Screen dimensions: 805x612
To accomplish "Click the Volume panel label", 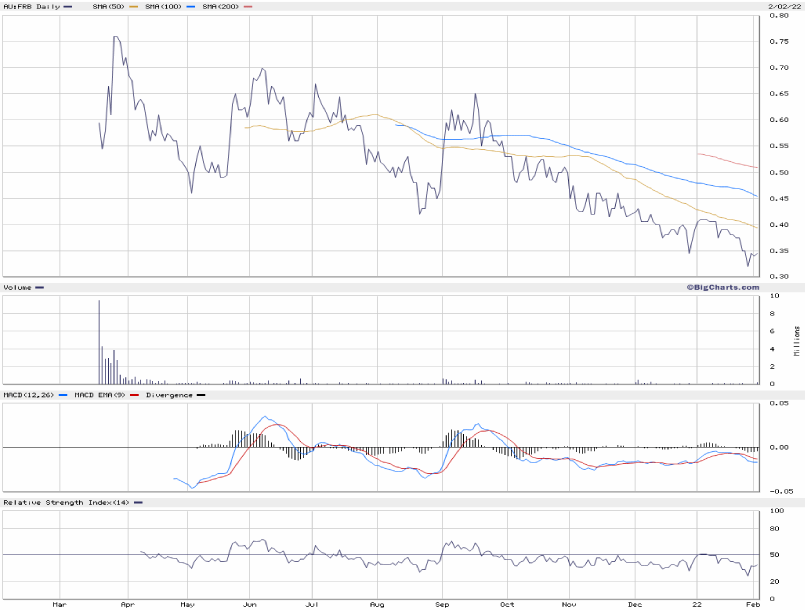I will 18,287.
